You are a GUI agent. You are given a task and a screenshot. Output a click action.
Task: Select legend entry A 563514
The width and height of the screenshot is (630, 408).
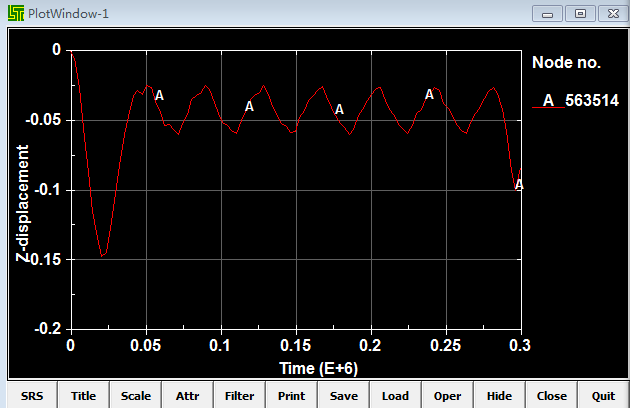point(575,100)
